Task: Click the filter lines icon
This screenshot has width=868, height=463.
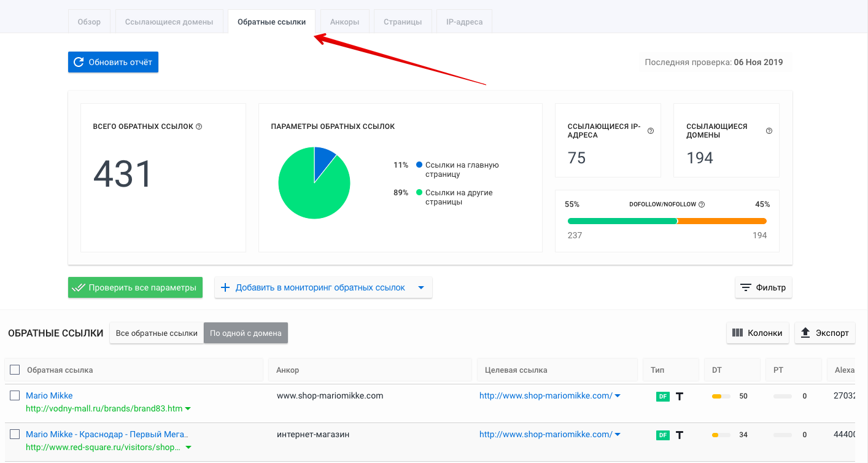Action: point(746,287)
